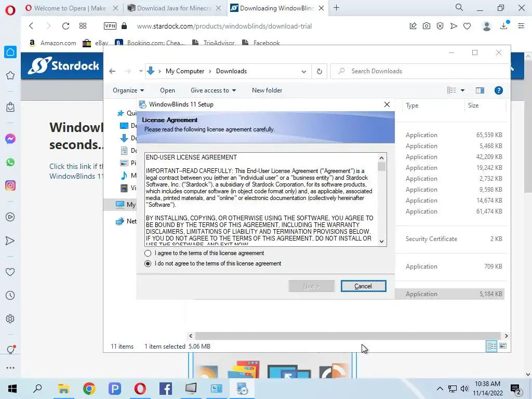Open Messenger in Opera sidebar

[10, 139]
